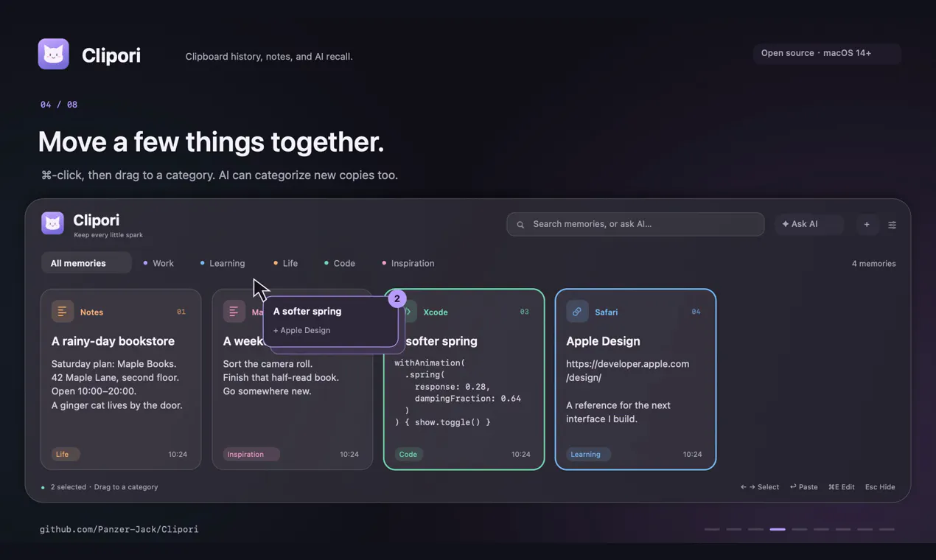Viewport: 936px width, 560px height.
Task: Select the Apple Design card title
Action: click(603, 341)
